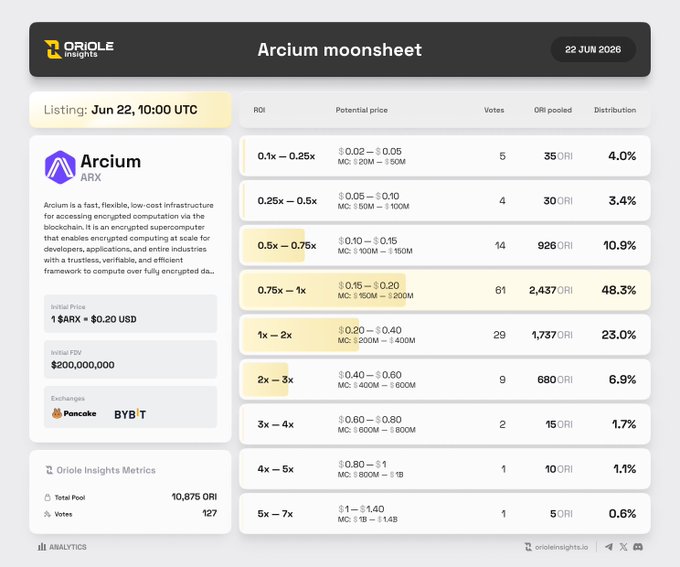Select the Potential price column header
The height and width of the screenshot is (567, 680).
click(x=362, y=110)
